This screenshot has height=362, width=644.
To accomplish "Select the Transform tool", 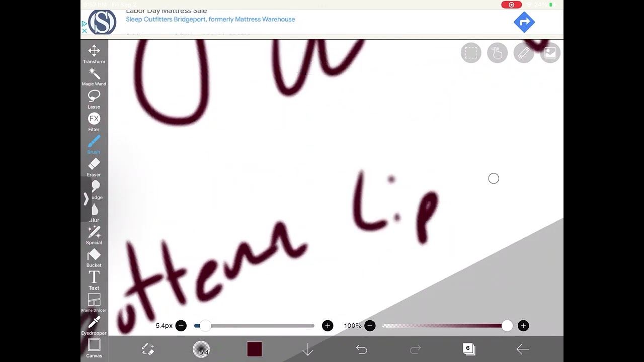I will click(94, 54).
